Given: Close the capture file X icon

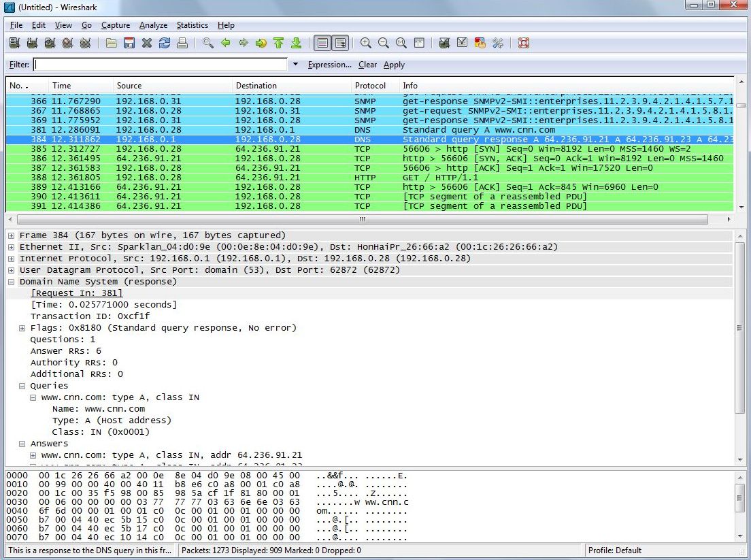Looking at the screenshot, I should coord(146,43).
